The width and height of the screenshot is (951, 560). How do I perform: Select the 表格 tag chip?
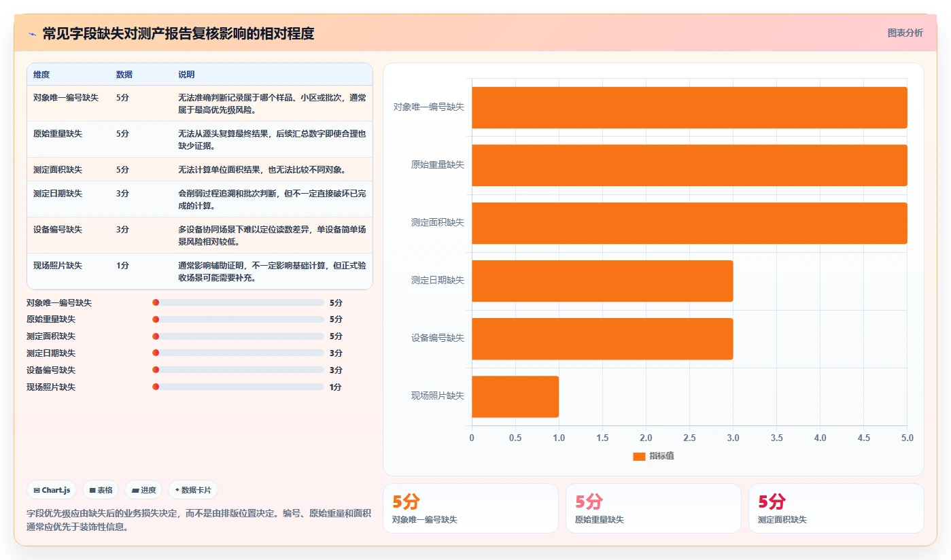[101, 490]
